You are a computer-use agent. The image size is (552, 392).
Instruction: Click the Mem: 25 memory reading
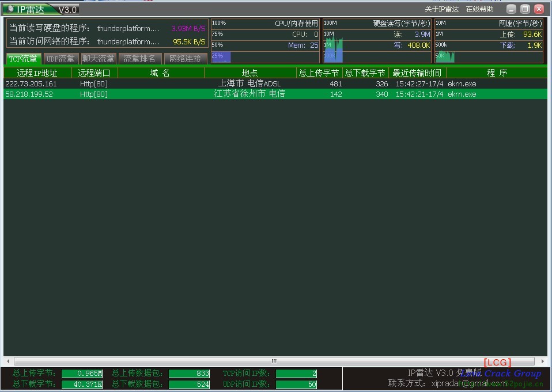303,45
